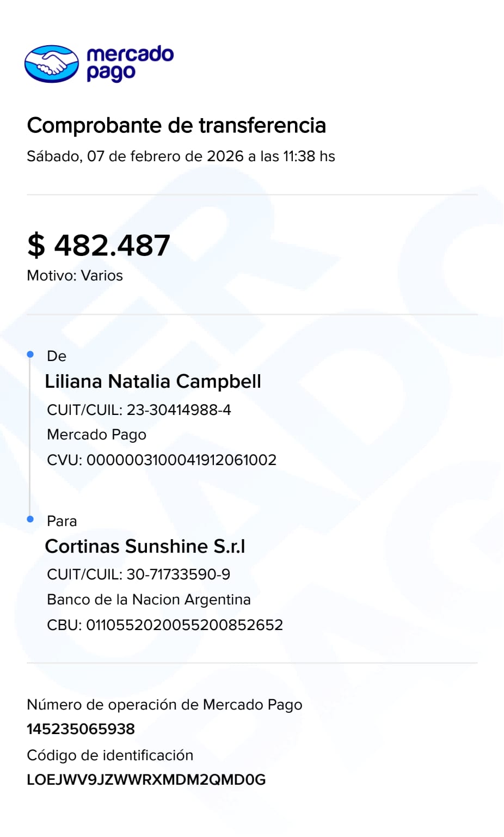Click the Banco de la Nacion Argentina text
The image size is (504, 837).
(149, 600)
